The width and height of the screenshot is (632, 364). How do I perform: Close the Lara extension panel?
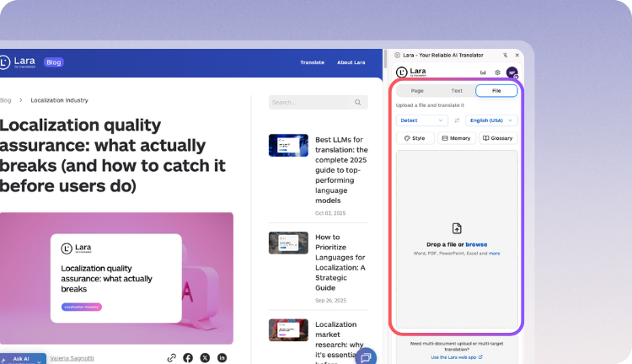[517, 56]
